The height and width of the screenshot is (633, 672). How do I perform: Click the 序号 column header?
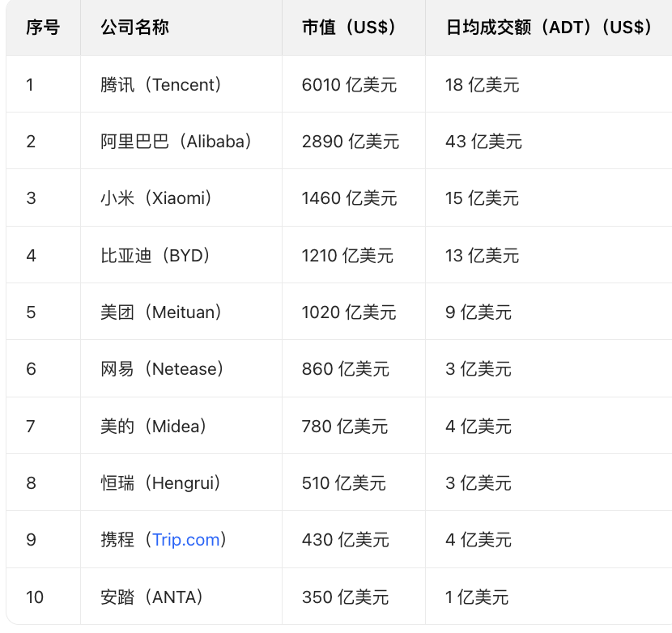[43, 28]
